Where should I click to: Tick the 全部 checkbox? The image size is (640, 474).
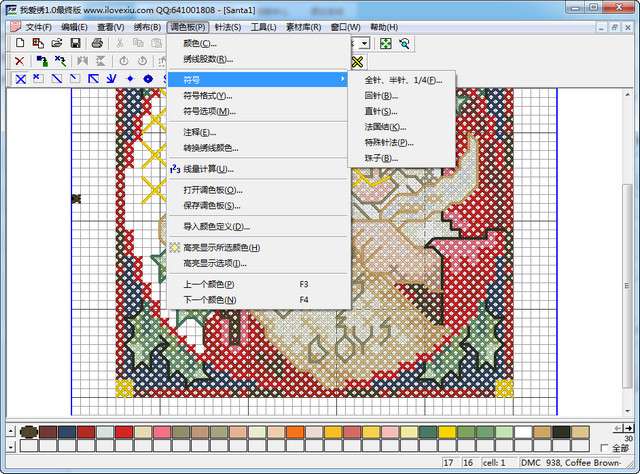tap(605, 448)
